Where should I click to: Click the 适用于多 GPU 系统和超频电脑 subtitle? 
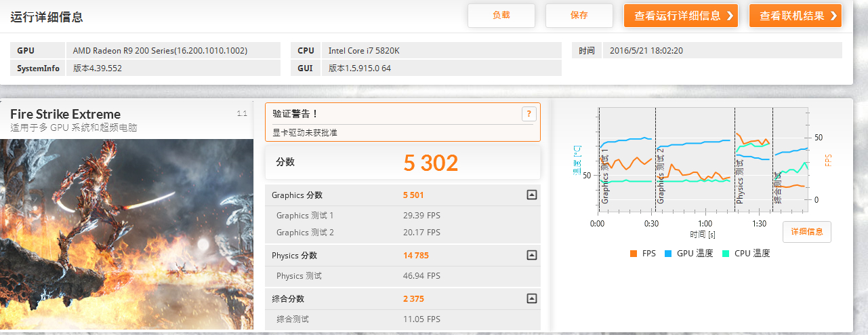pyautogui.click(x=74, y=128)
